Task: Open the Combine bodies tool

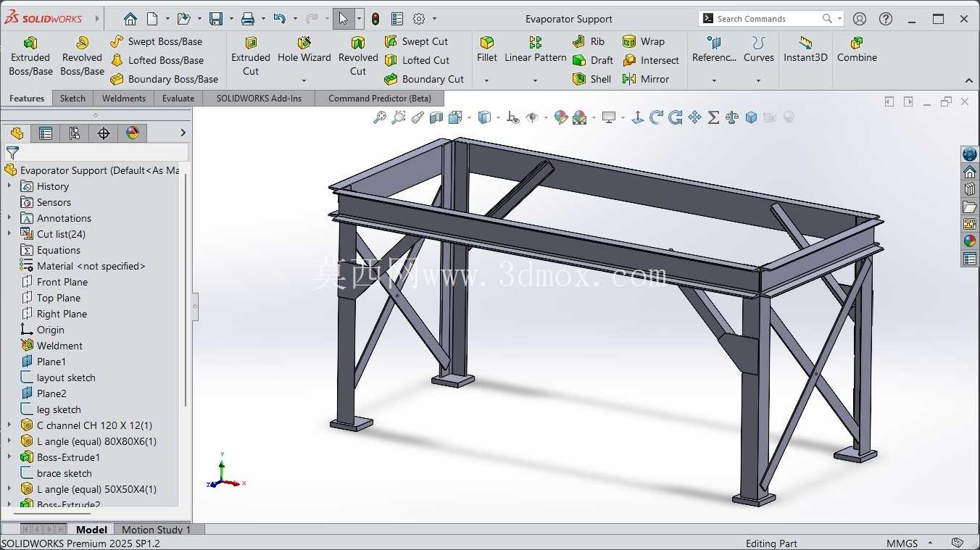Action: (x=857, y=50)
